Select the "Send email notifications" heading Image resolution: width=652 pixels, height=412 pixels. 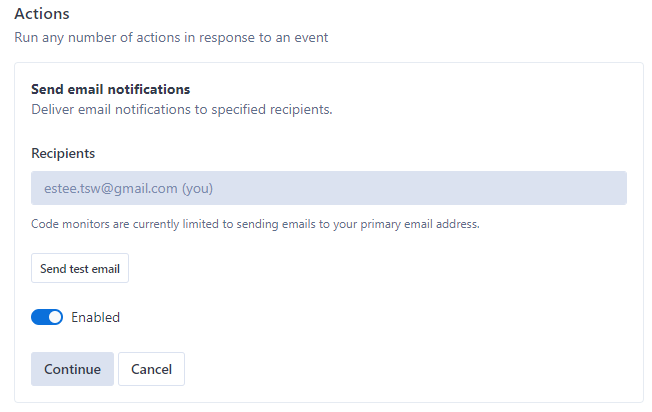tap(110, 89)
